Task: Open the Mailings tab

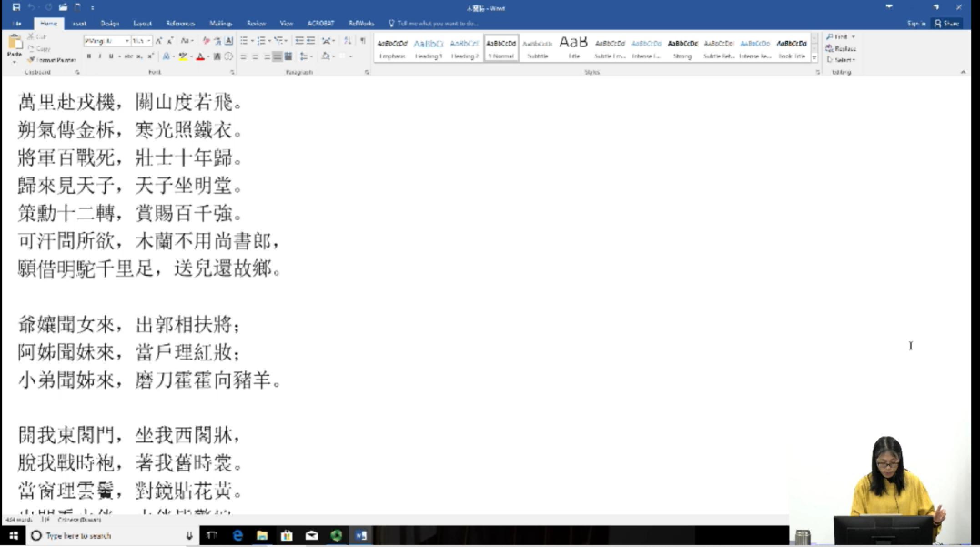Action: (x=221, y=23)
